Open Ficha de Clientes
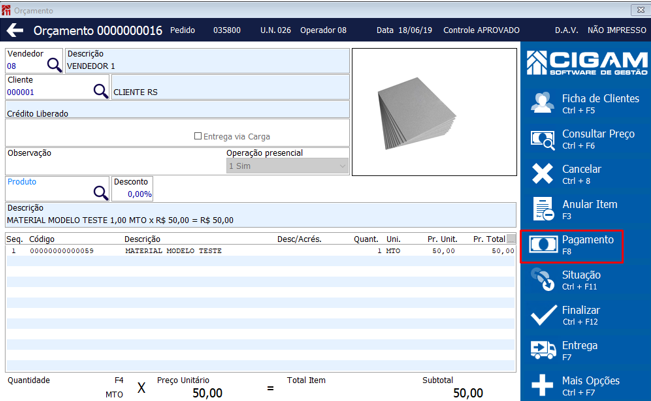This screenshot has width=651, height=401. tap(585, 103)
